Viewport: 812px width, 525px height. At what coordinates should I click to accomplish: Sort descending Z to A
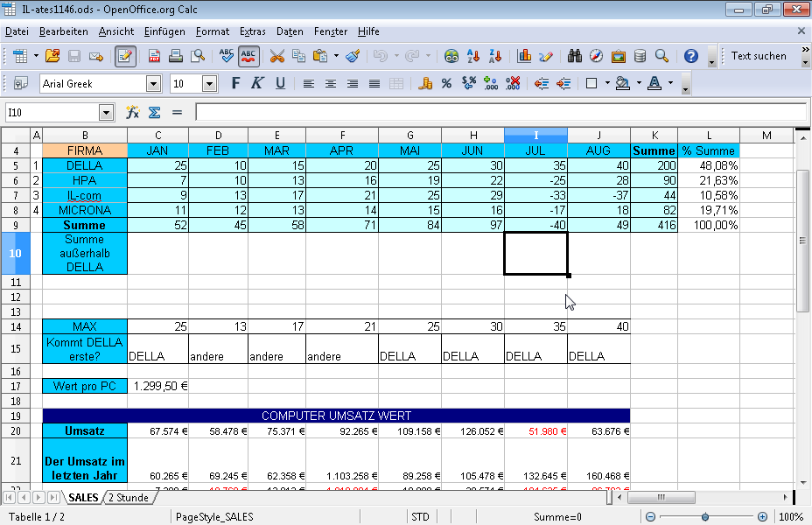click(x=495, y=56)
